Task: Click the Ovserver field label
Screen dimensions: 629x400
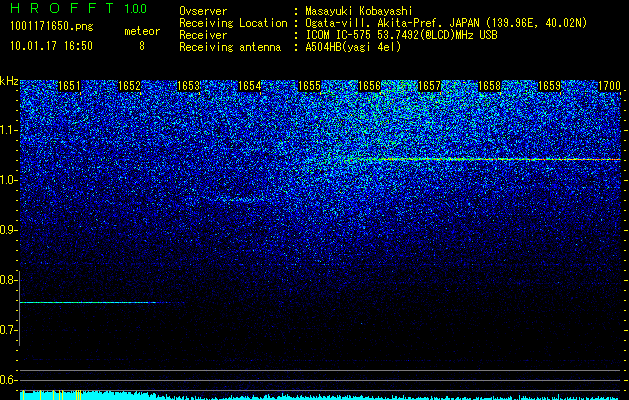Action: click(x=203, y=12)
